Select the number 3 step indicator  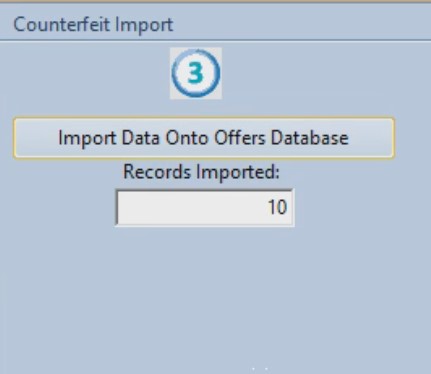[x=196, y=73]
